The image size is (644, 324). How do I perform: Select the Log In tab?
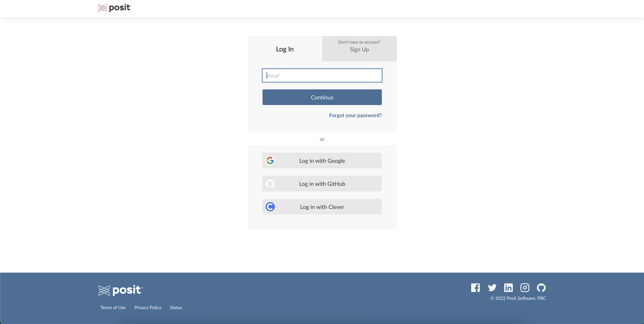tap(285, 49)
